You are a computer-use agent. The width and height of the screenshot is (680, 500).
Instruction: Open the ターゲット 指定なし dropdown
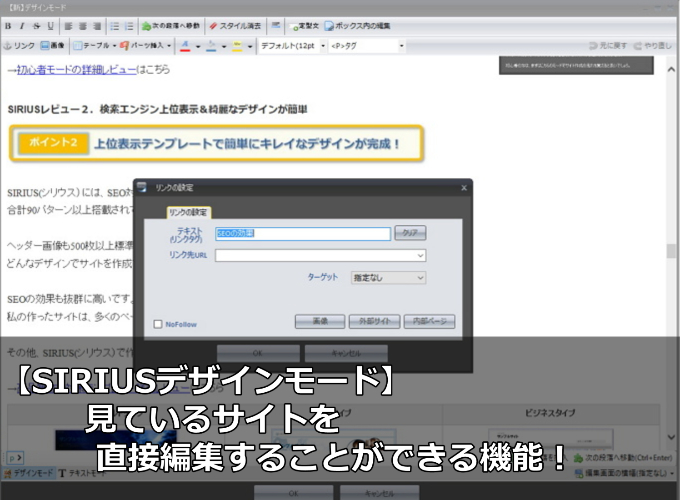coord(389,278)
